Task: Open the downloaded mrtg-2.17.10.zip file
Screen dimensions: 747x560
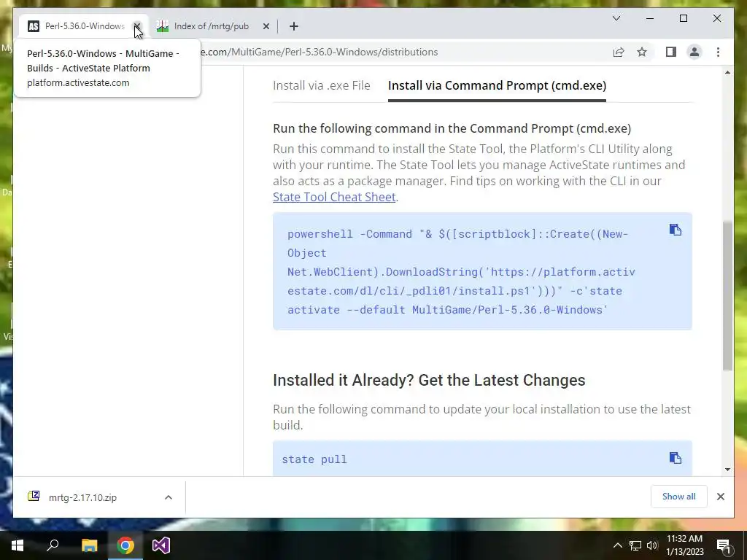Action: pyautogui.click(x=82, y=497)
